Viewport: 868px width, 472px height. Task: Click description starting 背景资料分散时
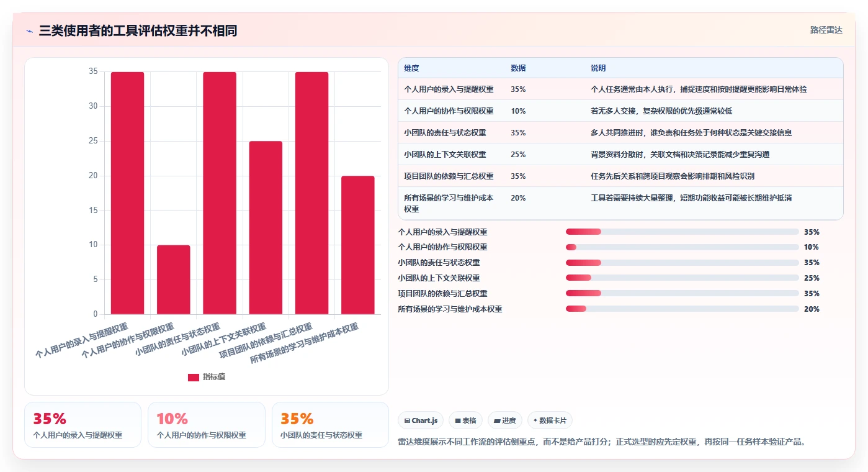[x=680, y=155]
